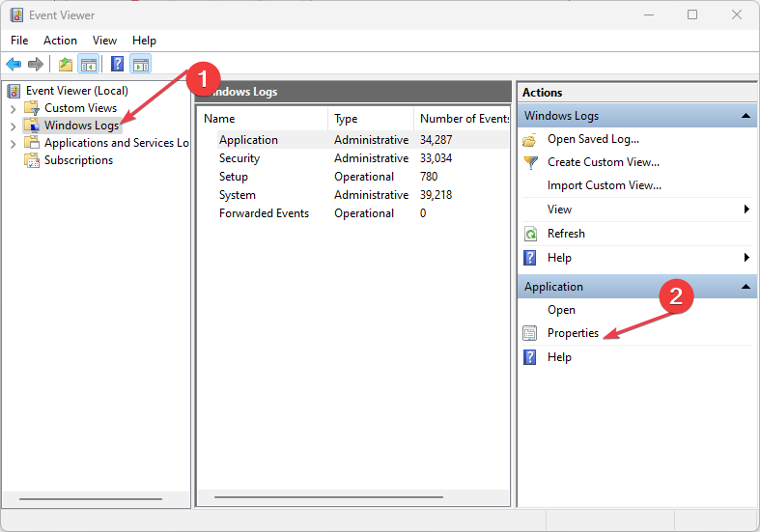
Task: Click the green Refresh icon
Action: 531,234
